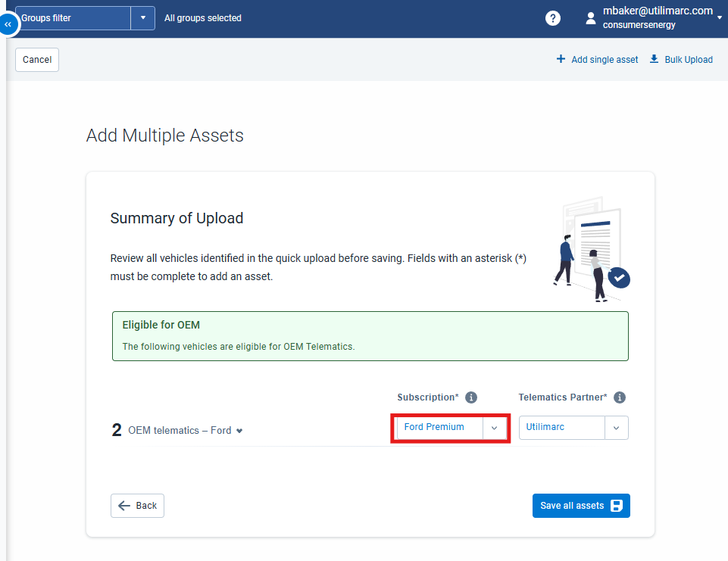This screenshot has width=728, height=561.
Task: Open Groups filter dropdown arrow
Action: 143,18
